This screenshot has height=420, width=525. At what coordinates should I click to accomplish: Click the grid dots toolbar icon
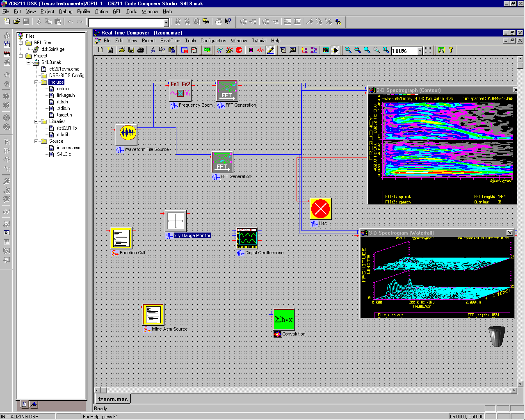pyautogui.click(x=428, y=50)
